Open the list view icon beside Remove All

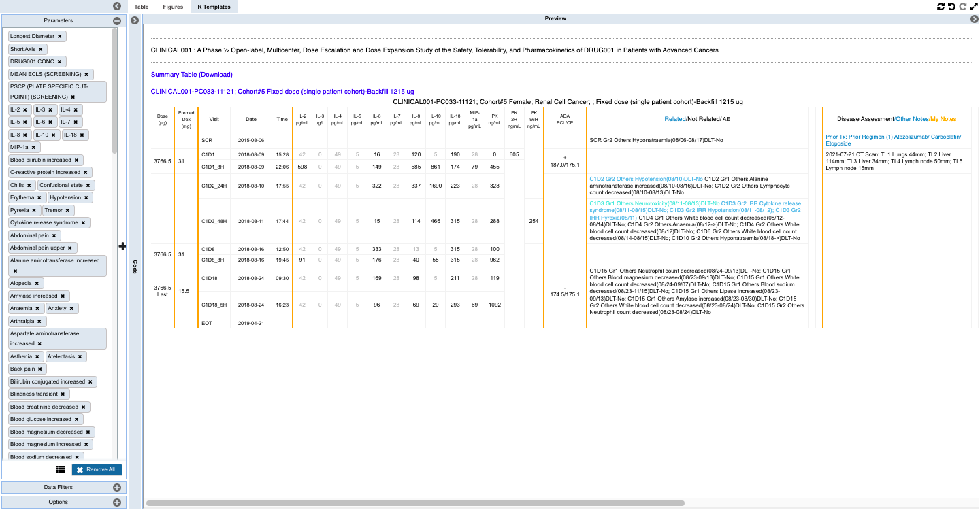coord(61,469)
